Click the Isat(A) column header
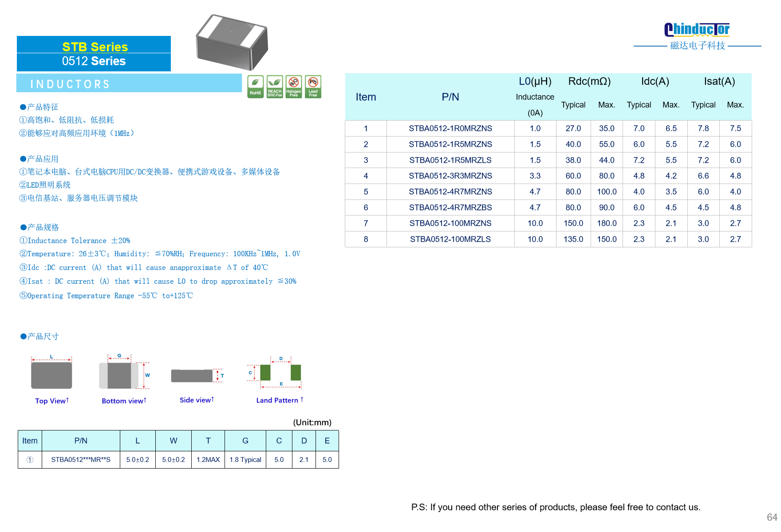 pos(719,82)
